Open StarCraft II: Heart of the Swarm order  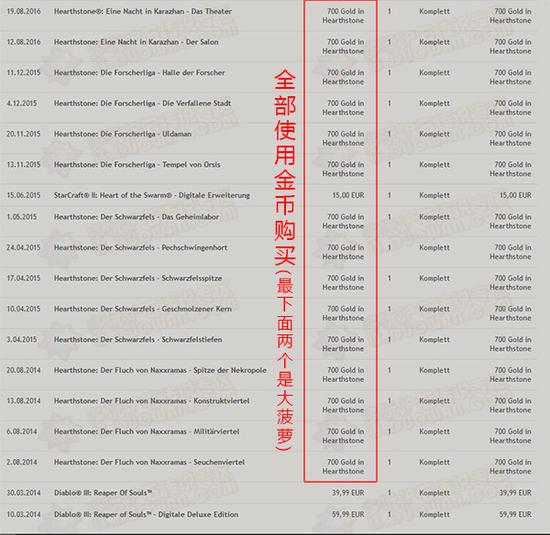pos(152,195)
